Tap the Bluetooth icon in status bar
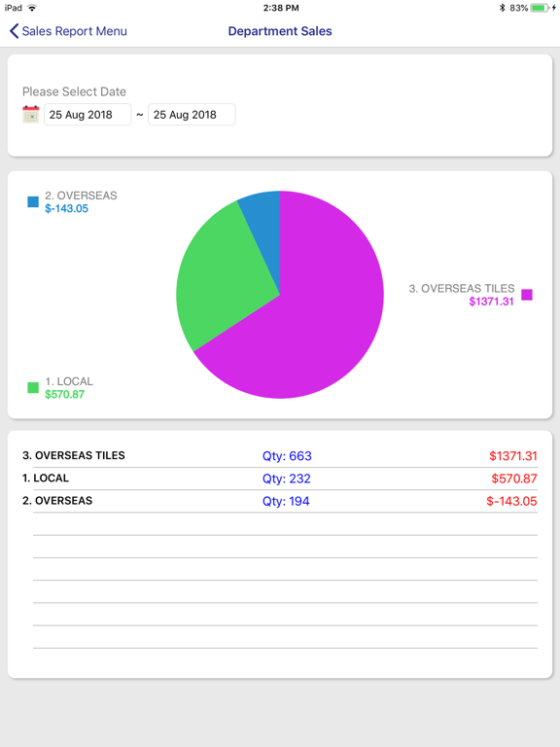This screenshot has width=560, height=747. point(502,8)
